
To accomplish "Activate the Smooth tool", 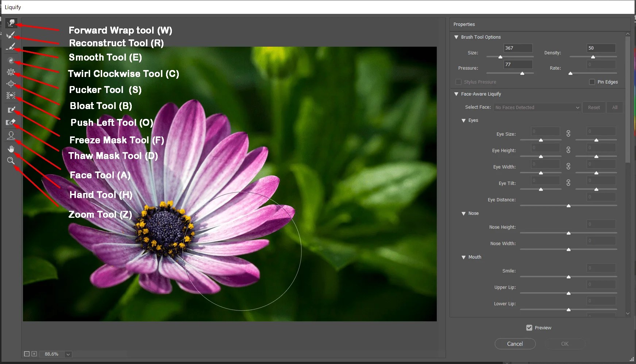I will 11,47.
